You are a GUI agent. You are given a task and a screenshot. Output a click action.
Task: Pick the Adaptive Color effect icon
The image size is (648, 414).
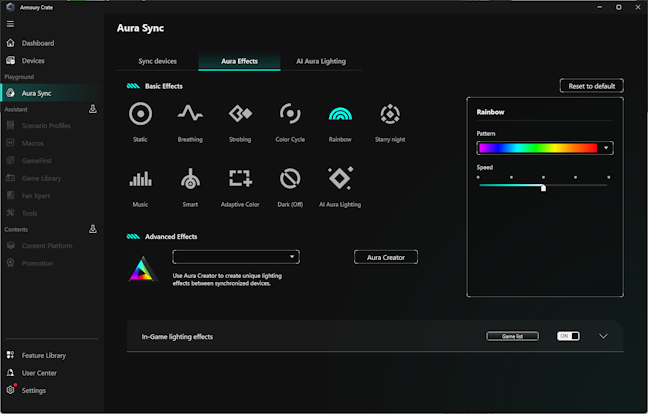[x=240, y=178]
